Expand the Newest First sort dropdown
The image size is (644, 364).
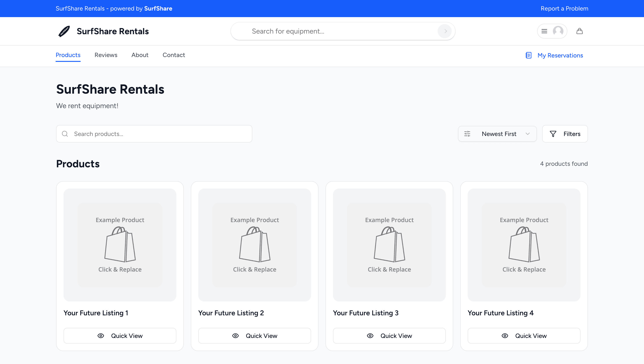click(499, 134)
